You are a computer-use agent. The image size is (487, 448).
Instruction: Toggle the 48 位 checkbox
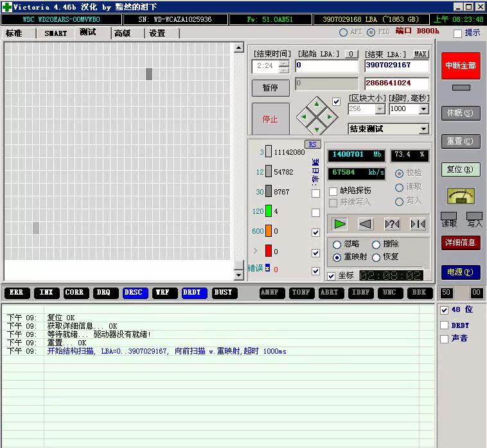pos(445,310)
